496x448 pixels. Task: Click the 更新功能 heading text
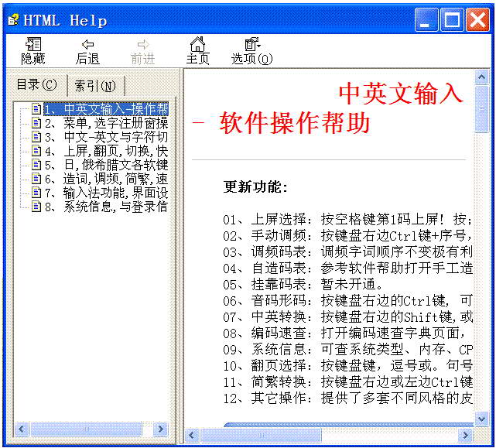[x=255, y=187]
